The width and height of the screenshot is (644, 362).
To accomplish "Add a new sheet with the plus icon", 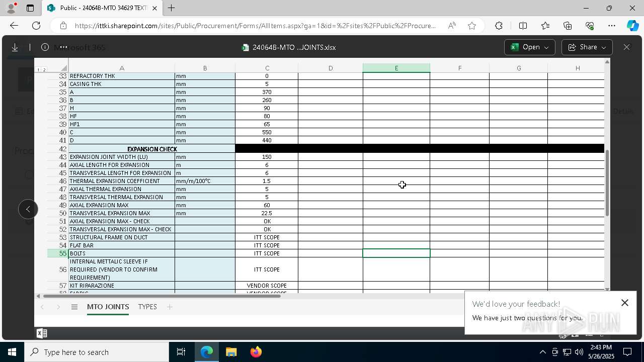I will click(170, 307).
